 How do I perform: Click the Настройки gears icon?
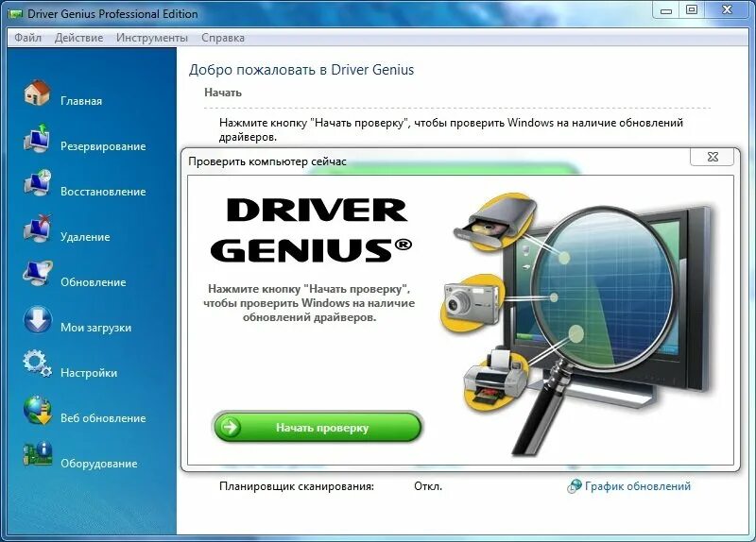point(37,364)
